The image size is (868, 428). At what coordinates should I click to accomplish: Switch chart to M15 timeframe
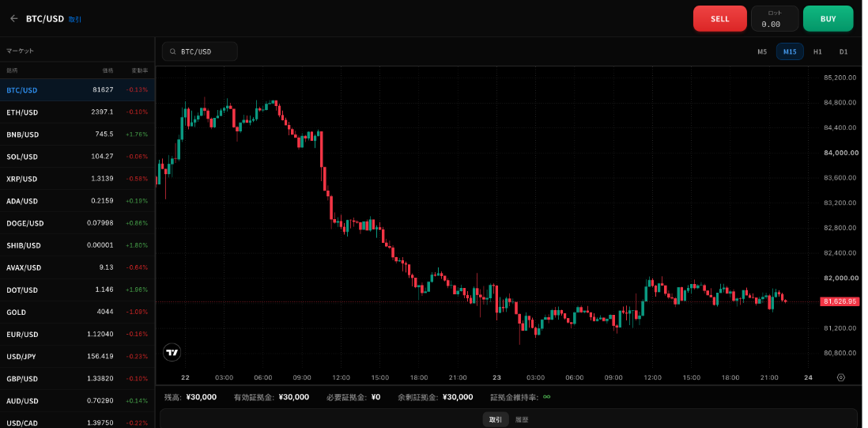[790, 51]
